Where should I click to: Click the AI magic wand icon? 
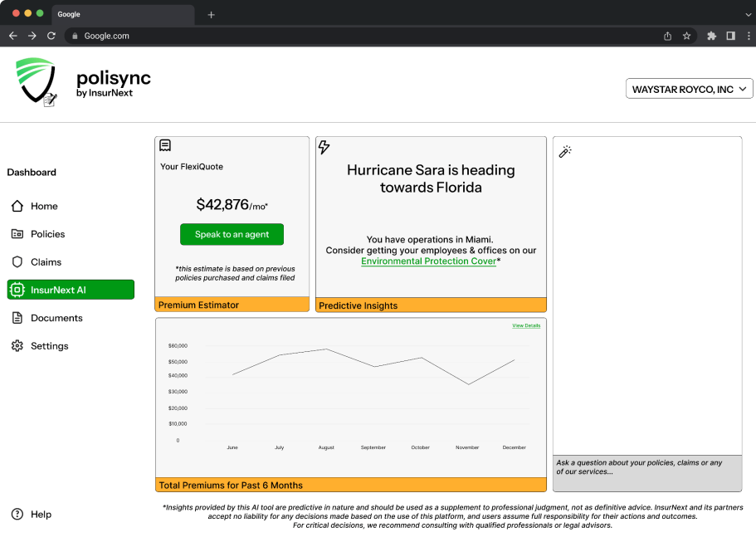click(565, 151)
